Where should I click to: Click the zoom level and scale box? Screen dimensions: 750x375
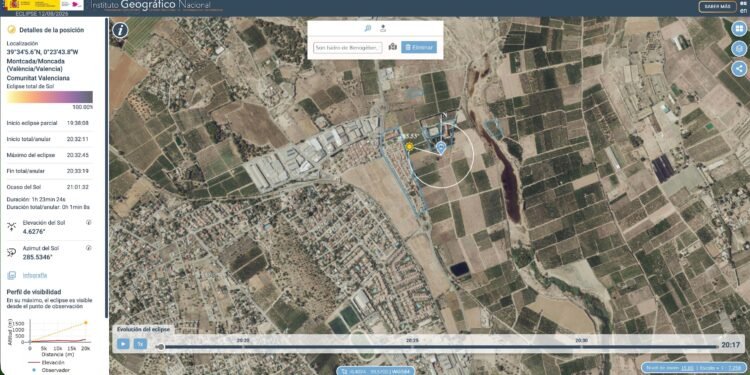point(695,367)
